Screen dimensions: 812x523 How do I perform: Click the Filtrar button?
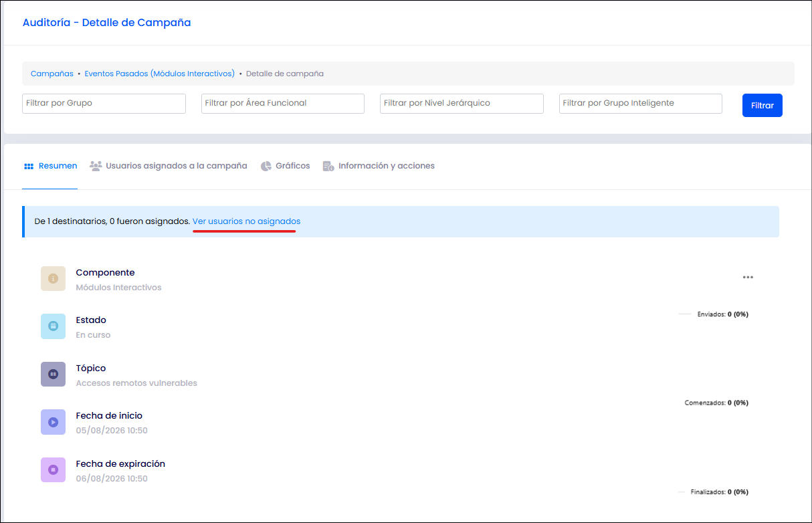(x=762, y=105)
